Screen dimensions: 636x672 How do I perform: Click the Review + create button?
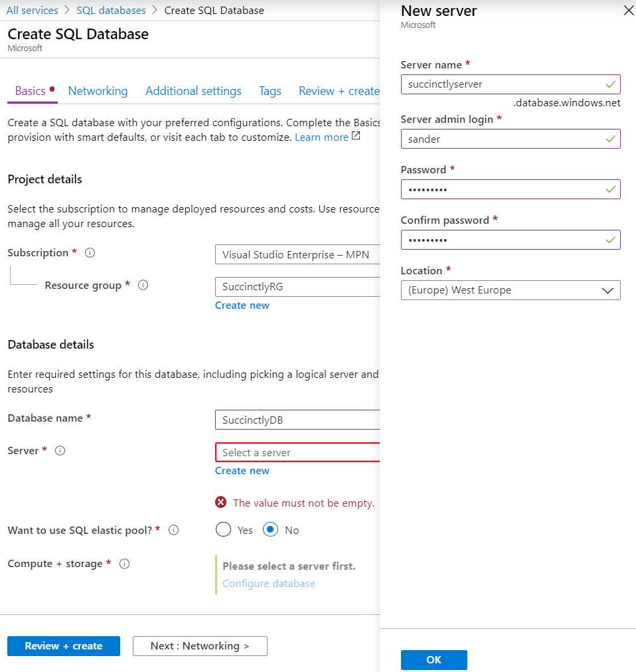[63, 645]
